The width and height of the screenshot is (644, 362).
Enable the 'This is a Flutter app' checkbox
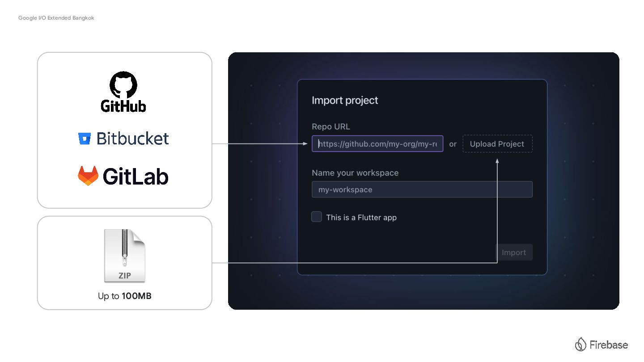point(317,217)
